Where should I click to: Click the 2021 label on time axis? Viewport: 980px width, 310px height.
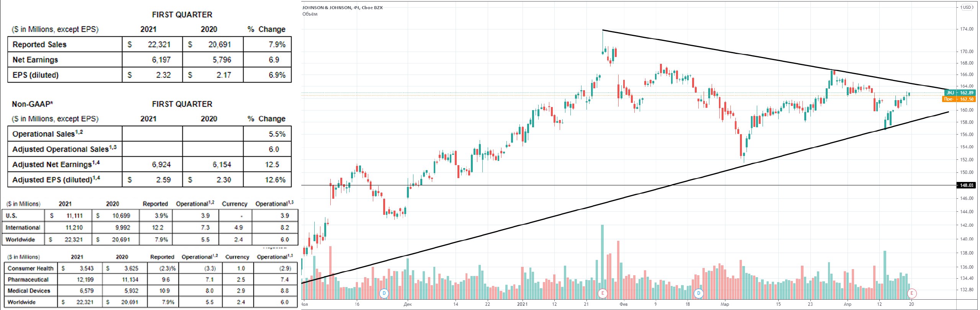pos(522,305)
